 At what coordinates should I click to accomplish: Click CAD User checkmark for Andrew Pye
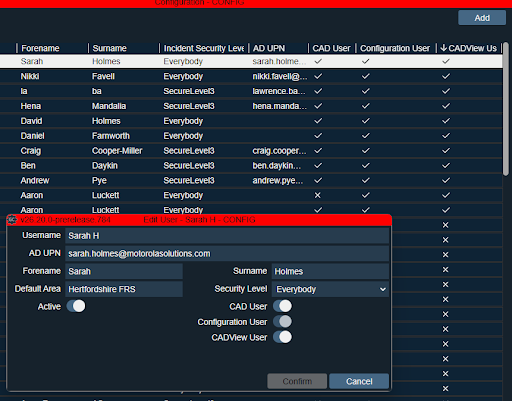[x=318, y=180]
